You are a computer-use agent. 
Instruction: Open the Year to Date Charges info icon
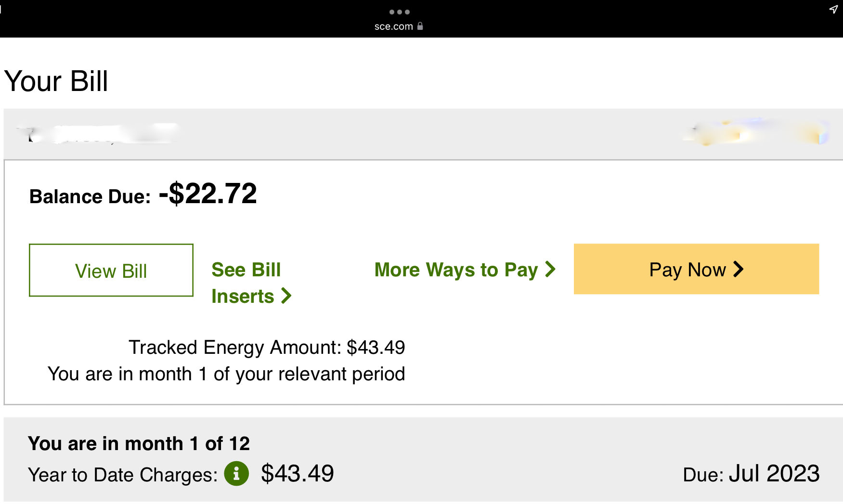pos(236,474)
